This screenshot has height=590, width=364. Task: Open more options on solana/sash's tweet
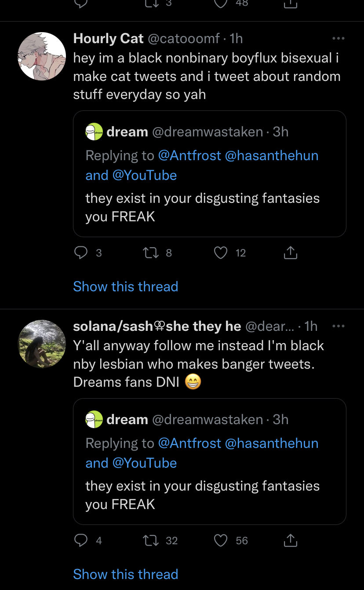coord(339,326)
